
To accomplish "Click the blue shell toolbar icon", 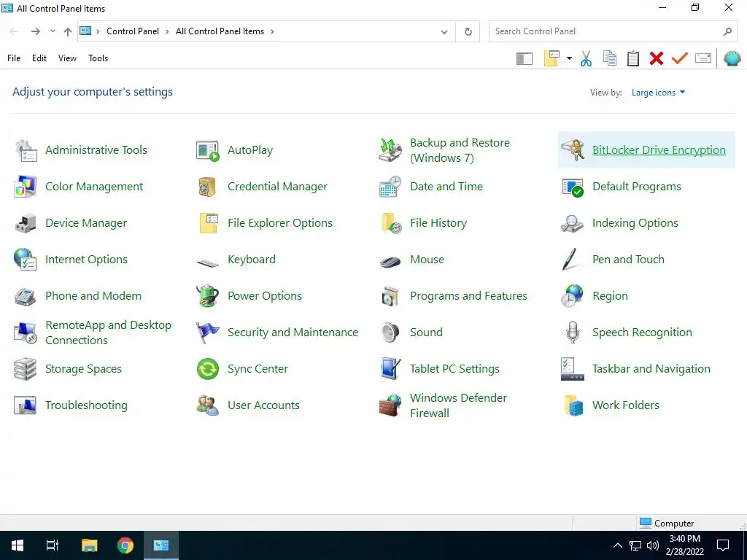I will [x=732, y=58].
